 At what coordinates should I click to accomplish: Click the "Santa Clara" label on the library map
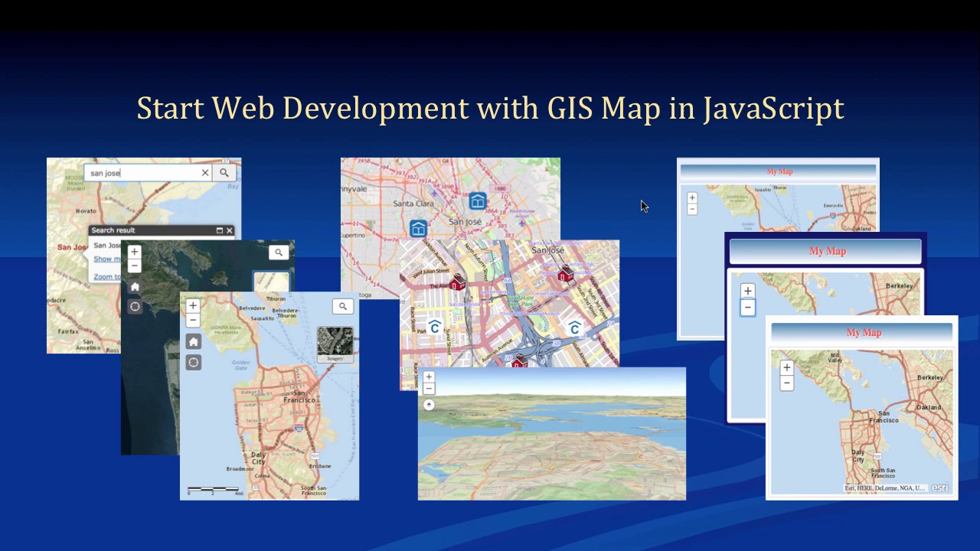[413, 204]
